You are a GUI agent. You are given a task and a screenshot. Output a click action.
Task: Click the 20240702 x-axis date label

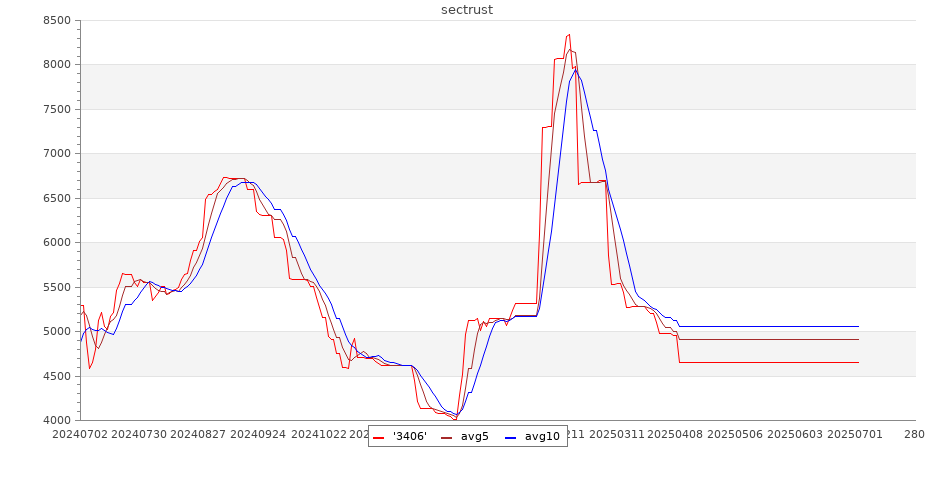click(80, 435)
